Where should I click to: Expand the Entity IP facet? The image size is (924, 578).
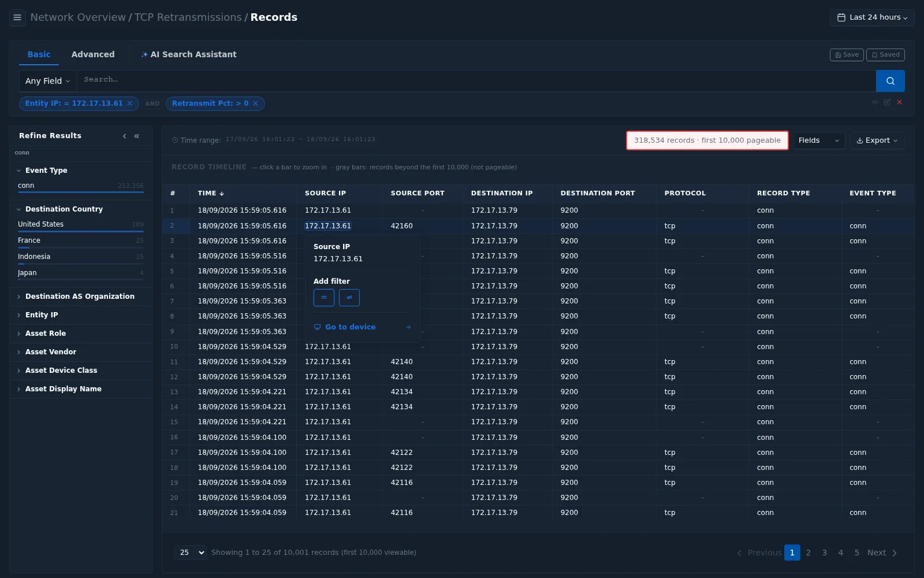pyautogui.click(x=80, y=315)
